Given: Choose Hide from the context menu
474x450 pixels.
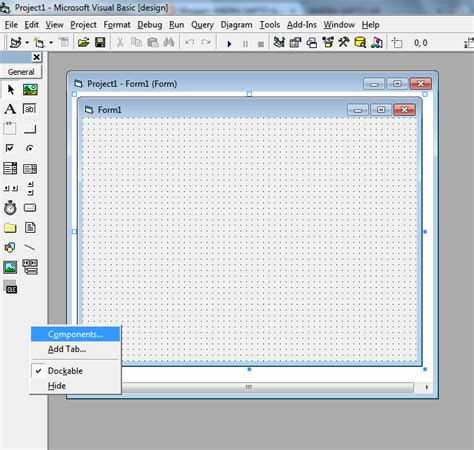Looking at the screenshot, I should click(x=75, y=386).
